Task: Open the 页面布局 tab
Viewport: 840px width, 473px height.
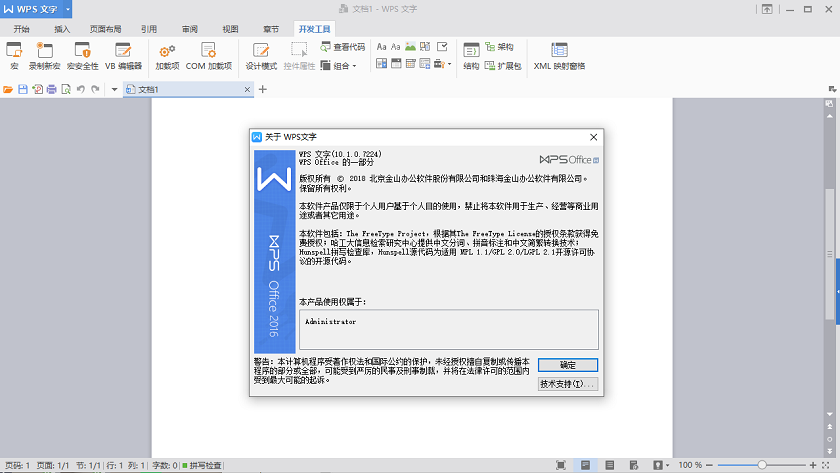Action: click(x=105, y=29)
